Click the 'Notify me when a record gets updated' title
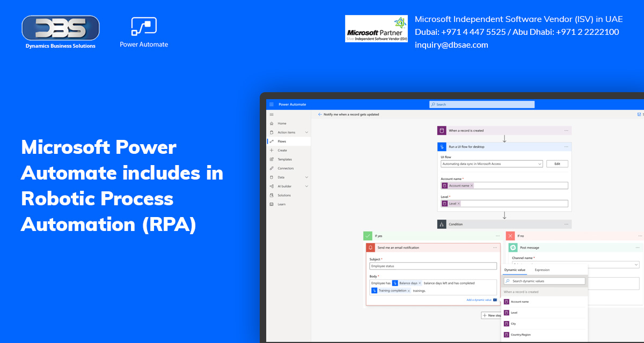The image size is (644, 343). click(x=351, y=114)
